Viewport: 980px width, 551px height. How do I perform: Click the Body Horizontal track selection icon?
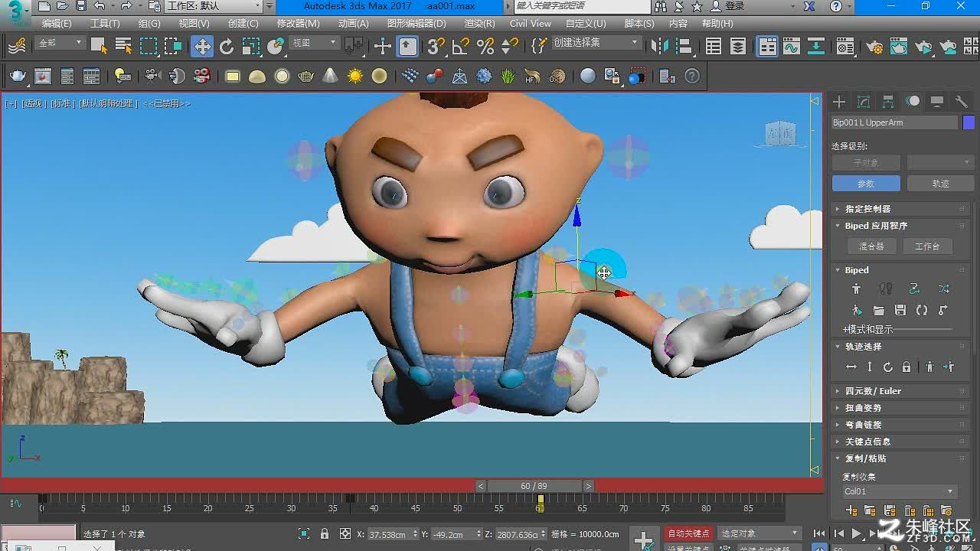(851, 367)
